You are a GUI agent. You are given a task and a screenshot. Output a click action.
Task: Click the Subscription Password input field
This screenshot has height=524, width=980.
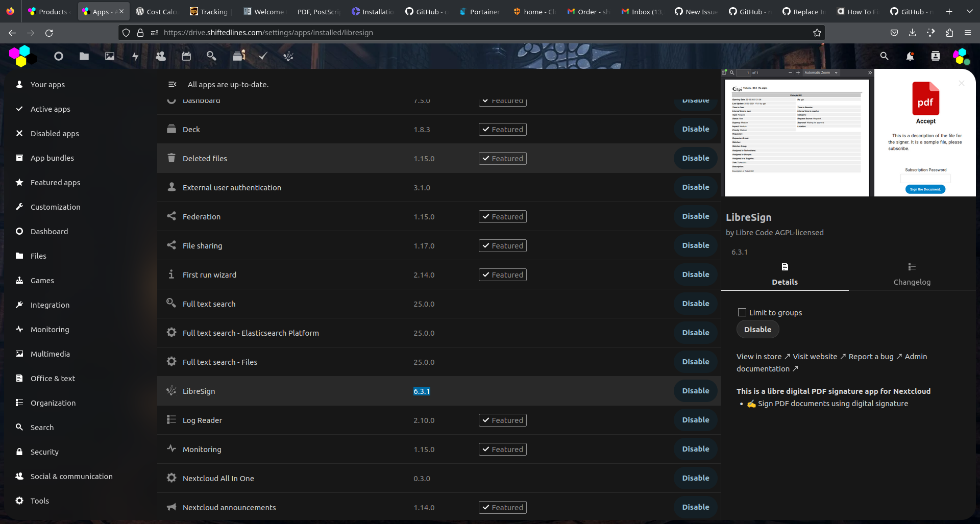925,178
